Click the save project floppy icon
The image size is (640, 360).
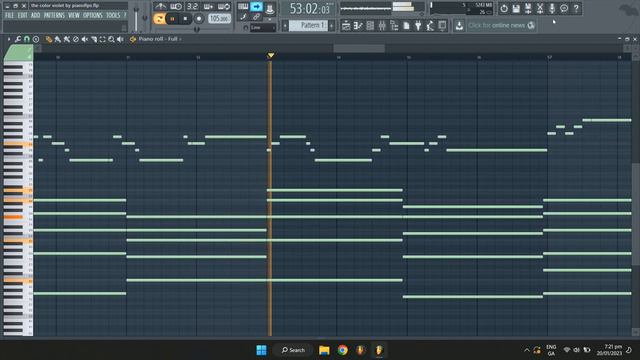click(x=516, y=8)
